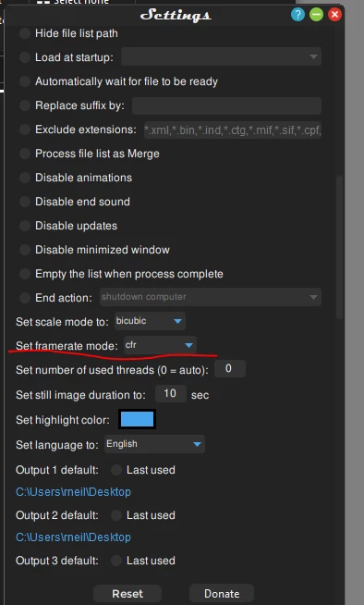
Task: Toggle the Disable updates option
Action: [x=25, y=226]
